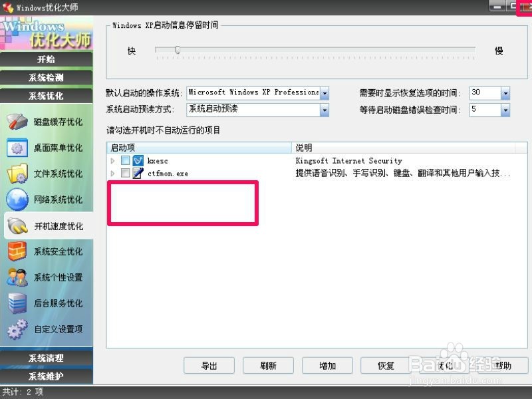
Task: Click the 说明 column header
Action: tap(404, 148)
